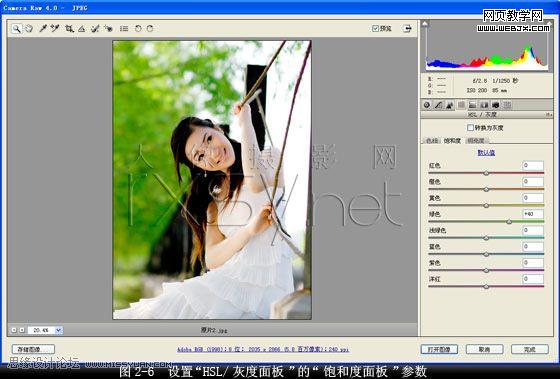
Task: Toggle shadow clipping warning on histogram
Action: [425, 24]
